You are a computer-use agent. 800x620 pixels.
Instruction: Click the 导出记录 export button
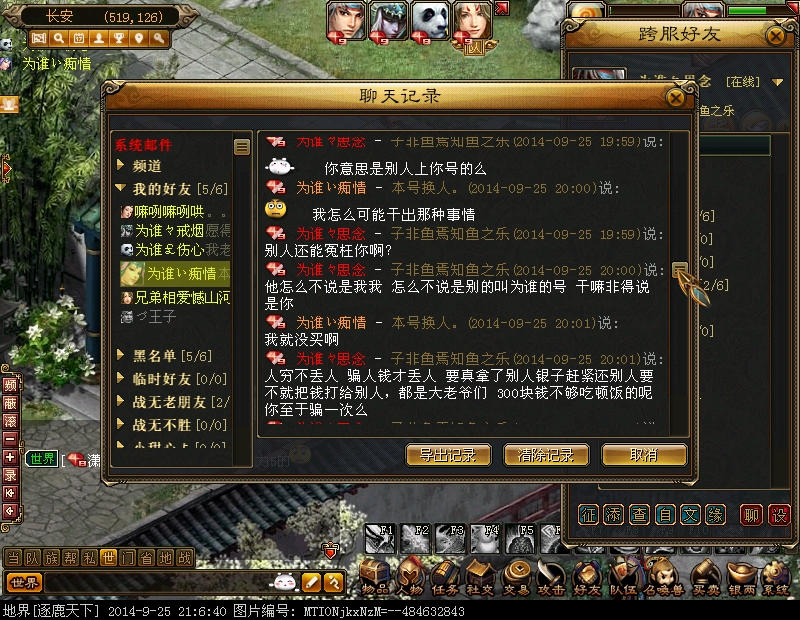tap(448, 455)
